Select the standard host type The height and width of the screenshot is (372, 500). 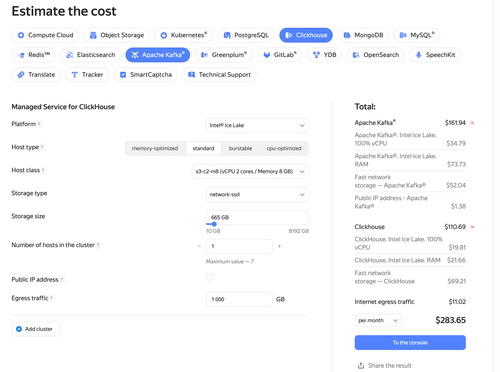pos(203,148)
